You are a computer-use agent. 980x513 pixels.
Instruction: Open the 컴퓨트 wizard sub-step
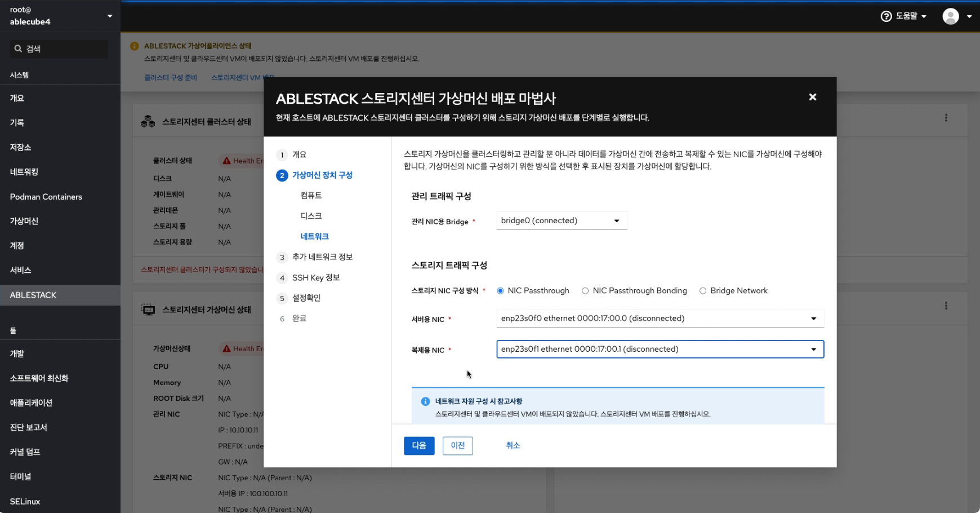tap(311, 196)
